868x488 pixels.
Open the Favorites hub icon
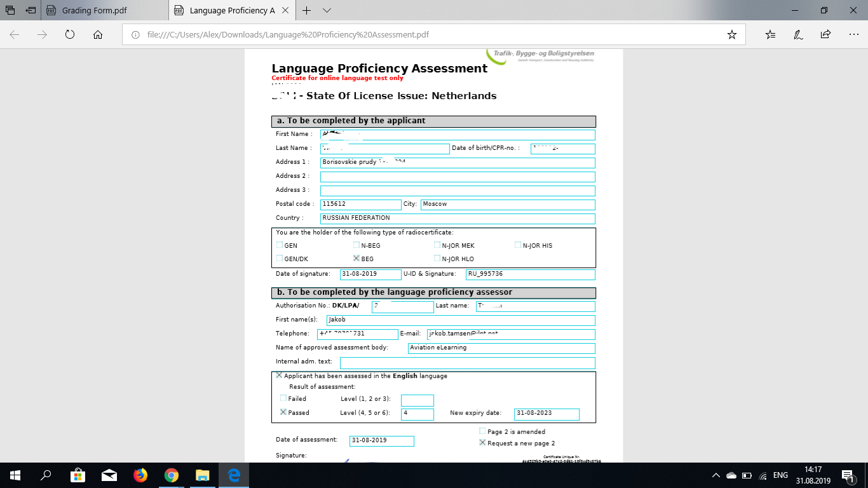click(x=770, y=35)
